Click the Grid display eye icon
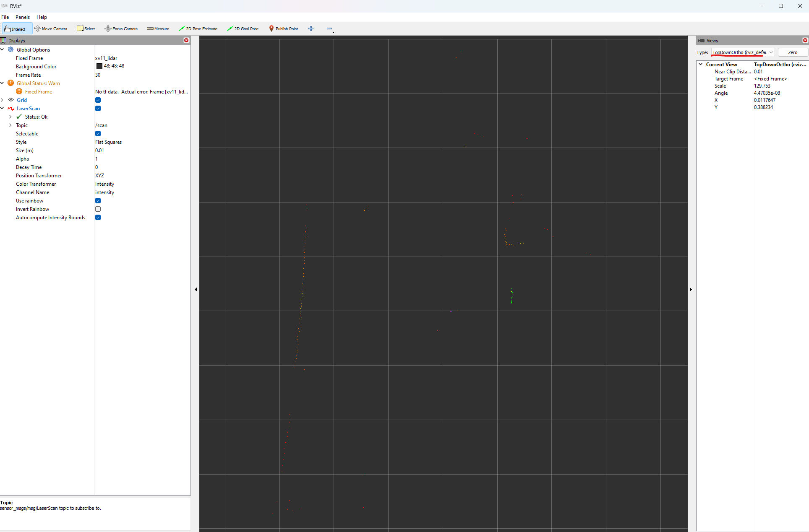 (11, 100)
